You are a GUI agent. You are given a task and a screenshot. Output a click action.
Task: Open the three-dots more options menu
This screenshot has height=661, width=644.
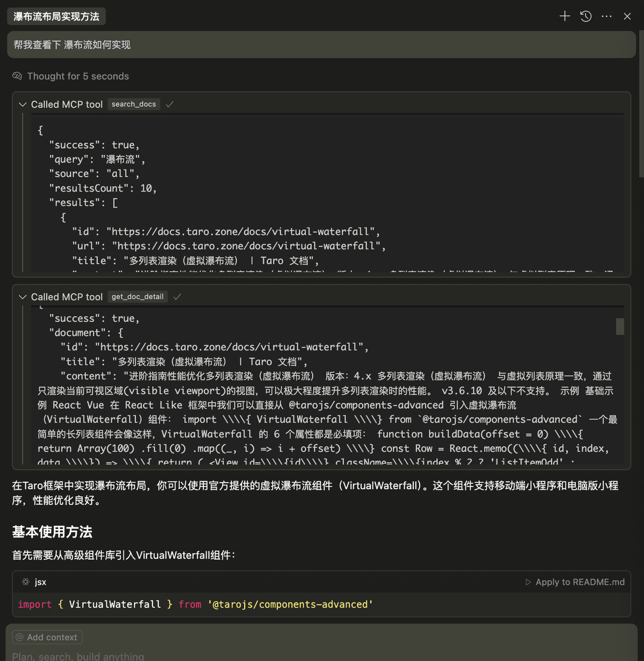pyautogui.click(x=606, y=17)
